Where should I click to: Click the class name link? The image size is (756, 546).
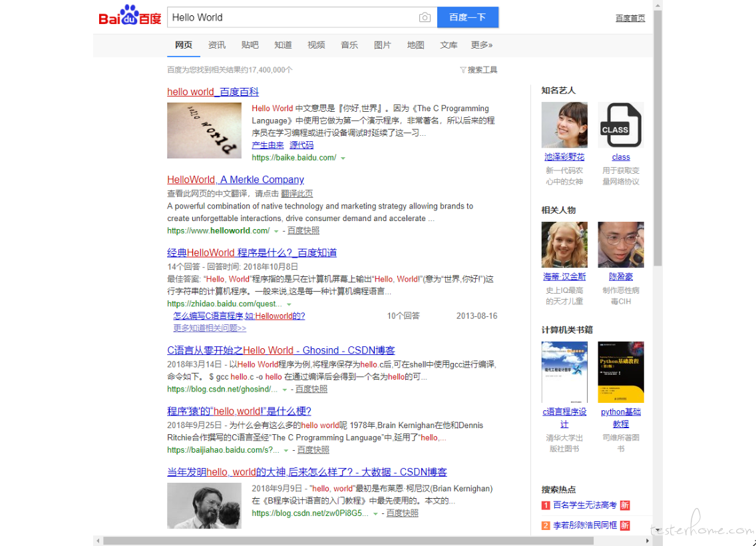pyautogui.click(x=621, y=156)
